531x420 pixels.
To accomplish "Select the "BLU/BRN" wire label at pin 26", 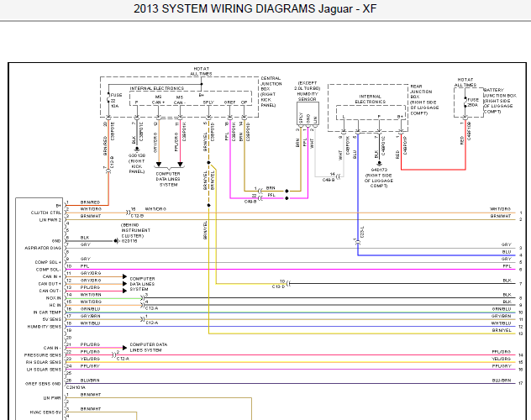I will pyautogui.click(x=90, y=381).
